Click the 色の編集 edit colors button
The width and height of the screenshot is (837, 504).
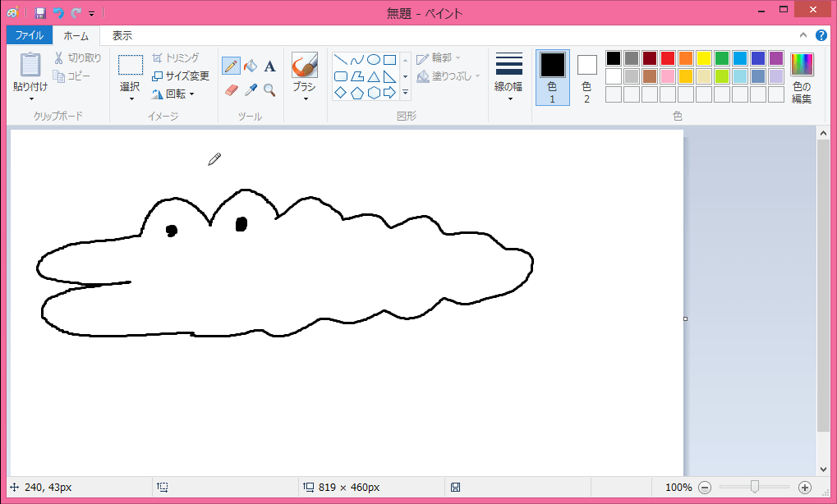[x=802, y=78]
